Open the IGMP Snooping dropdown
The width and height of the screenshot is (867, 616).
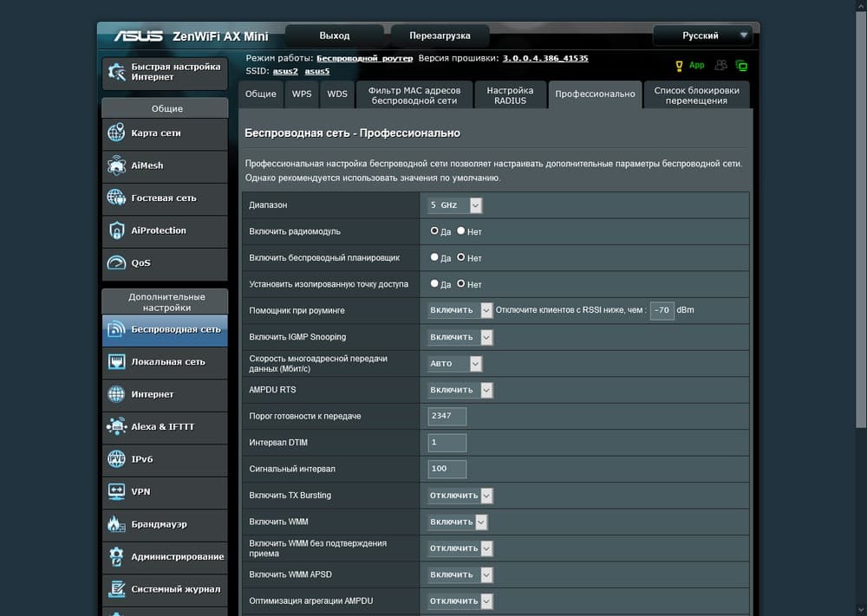[x=460, y=337]
